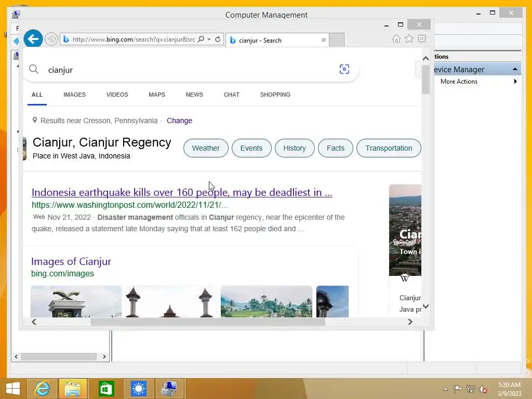This screenshot has height=399, width=532.
Task: Switch to the NEWS results tab
Action: 194,95
